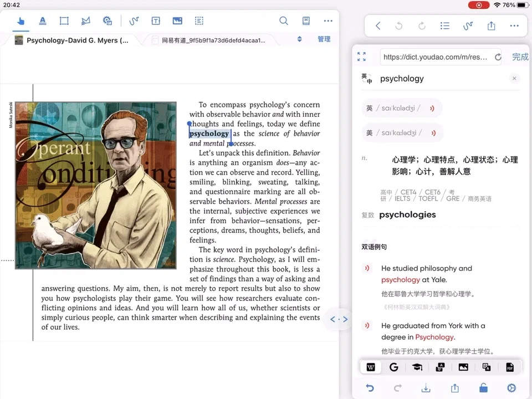Screen dimensions: 532x399
Task: Play the American pronunciation audio
Action: point(433,133)
